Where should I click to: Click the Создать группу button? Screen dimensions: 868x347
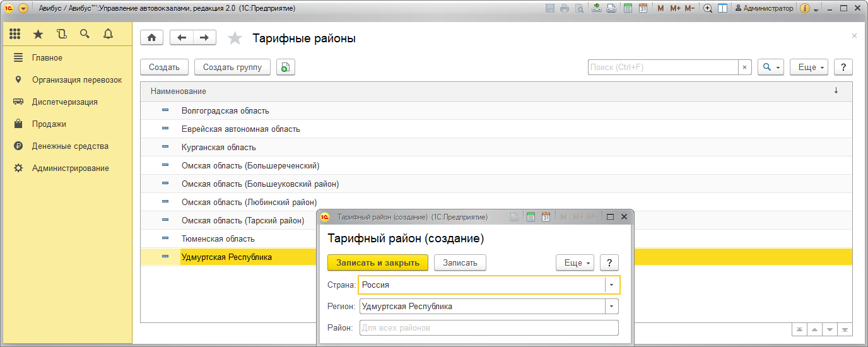coord(232,68)
